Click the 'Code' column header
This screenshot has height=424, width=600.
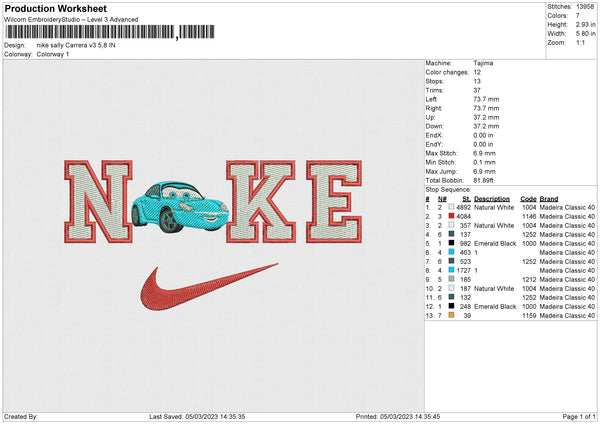point(528,199)
